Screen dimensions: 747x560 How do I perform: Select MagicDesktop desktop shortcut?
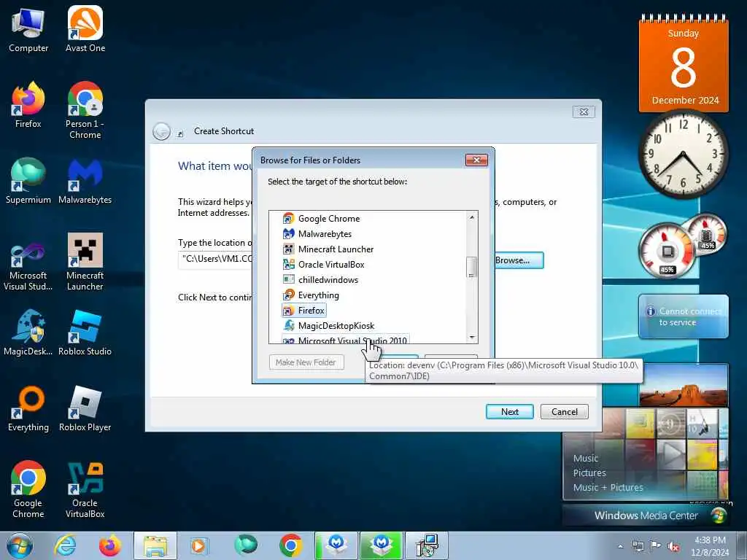point(28,332)
